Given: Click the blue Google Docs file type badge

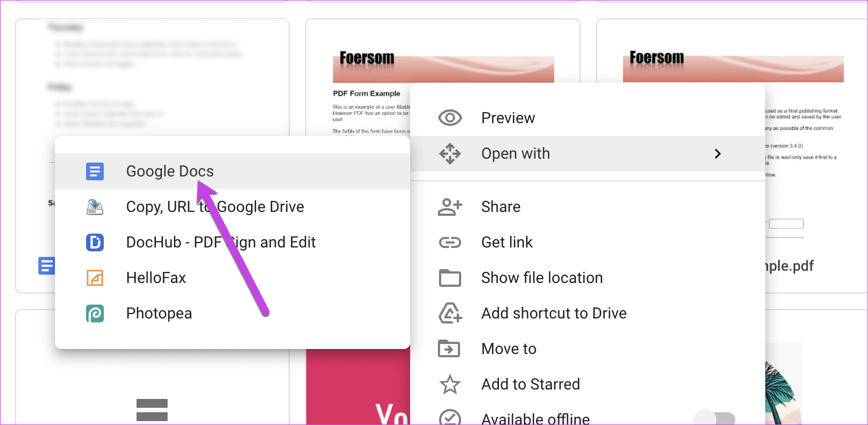Looking at the screenshot, I should [47, 266].
